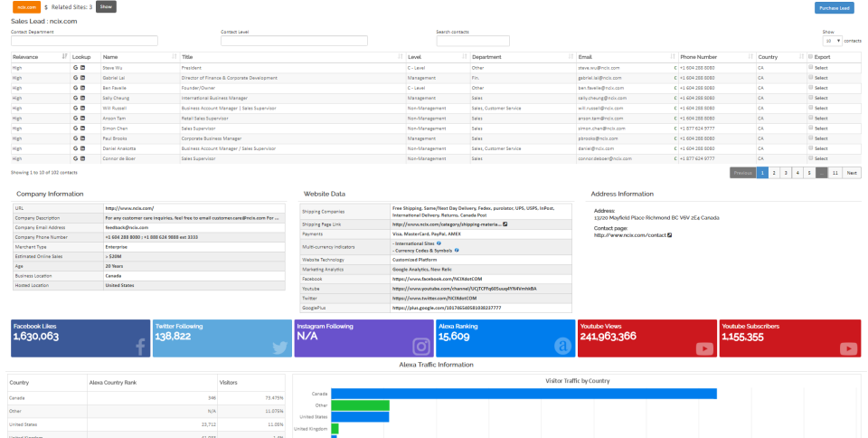Click the green Other bar in chart
The height and width of the screenshot is (438, 868).
tap(361, 405)
